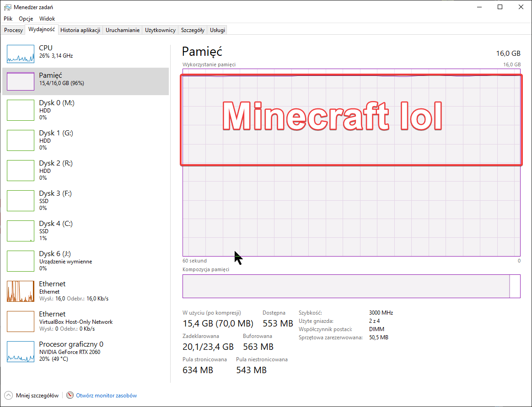Select Dysk 3 (F:) SSD entry
Image resolution: width=532 pixels, height=407 pixels.
click(55, 200)
